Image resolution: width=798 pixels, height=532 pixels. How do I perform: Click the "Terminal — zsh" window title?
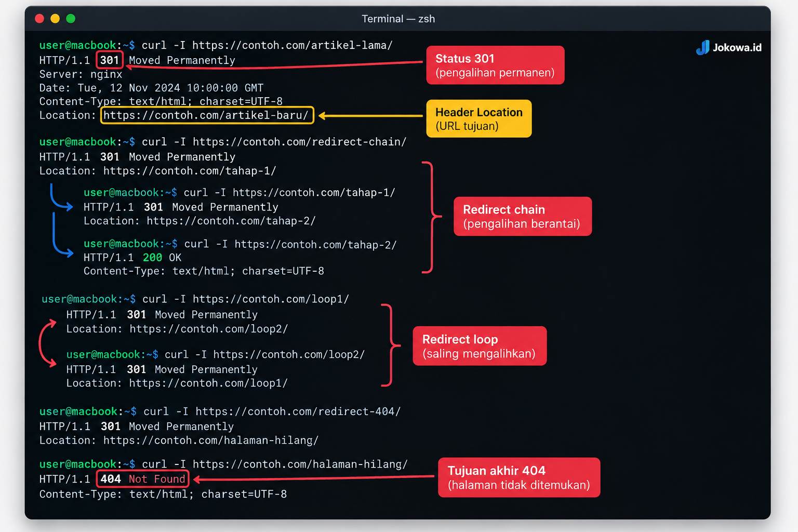point(398,19)
